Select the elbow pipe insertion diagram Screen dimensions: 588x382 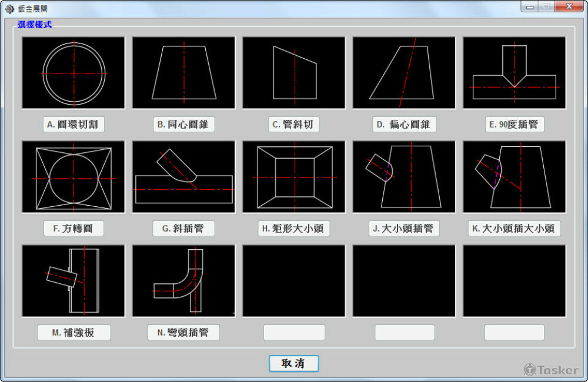point(183,281)
